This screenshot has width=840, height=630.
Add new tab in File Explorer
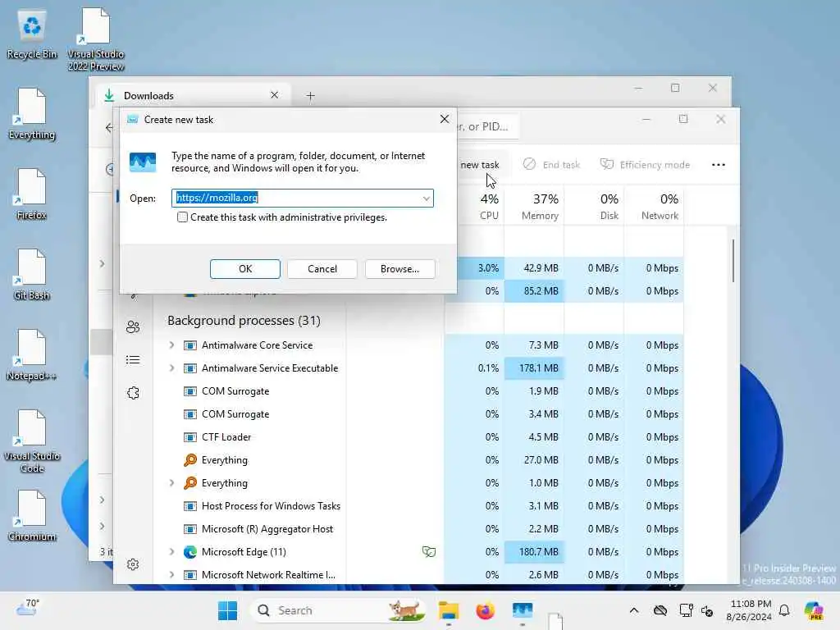click(x=310, y=96)
